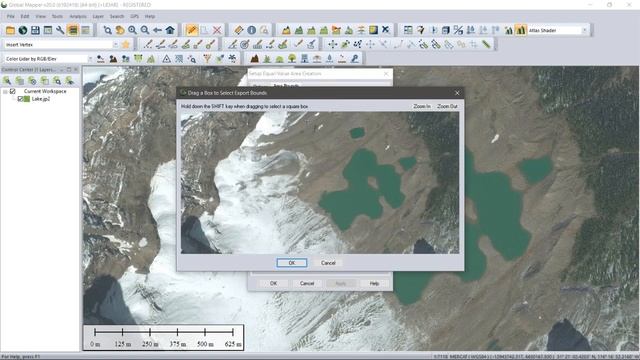Click the Open Data Files folder icon
The height and width of the screenshot is (360, 640).
[10, 30]
